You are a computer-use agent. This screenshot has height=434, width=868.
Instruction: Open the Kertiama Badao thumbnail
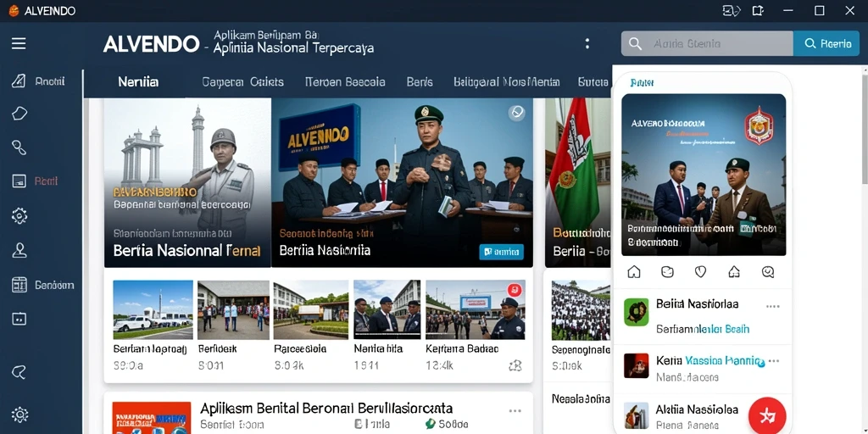click(x=475, y=310)
